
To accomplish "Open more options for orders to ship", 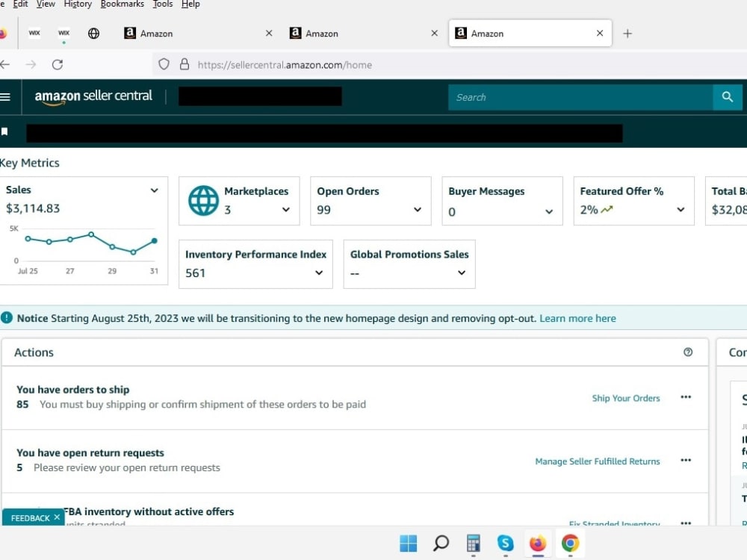I will pyautogui.click(x=686, y=397).
